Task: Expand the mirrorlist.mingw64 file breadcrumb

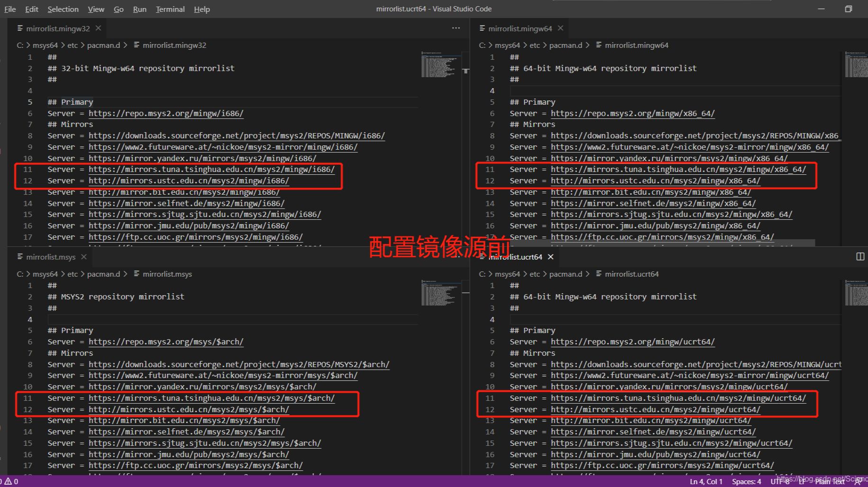Action: (x=631, y=45)
